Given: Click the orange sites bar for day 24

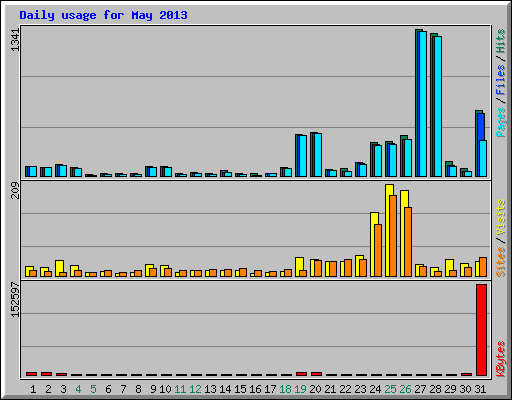Looking at the screenshot, I should point(378,251).
